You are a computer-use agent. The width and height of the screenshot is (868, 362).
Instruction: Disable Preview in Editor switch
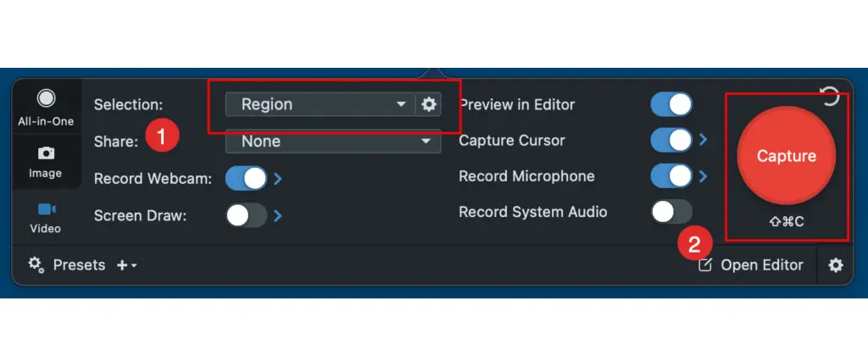[x=671, y=104]
